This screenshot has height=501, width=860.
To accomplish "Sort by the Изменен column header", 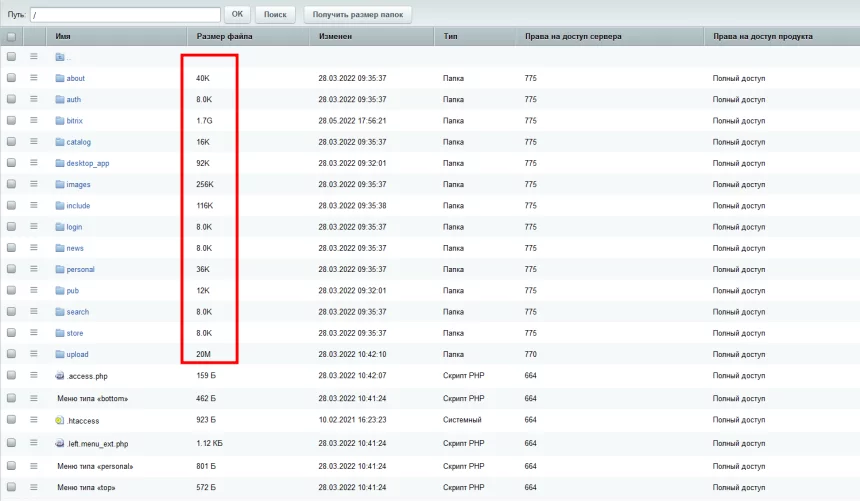I will tap(336, 36).
